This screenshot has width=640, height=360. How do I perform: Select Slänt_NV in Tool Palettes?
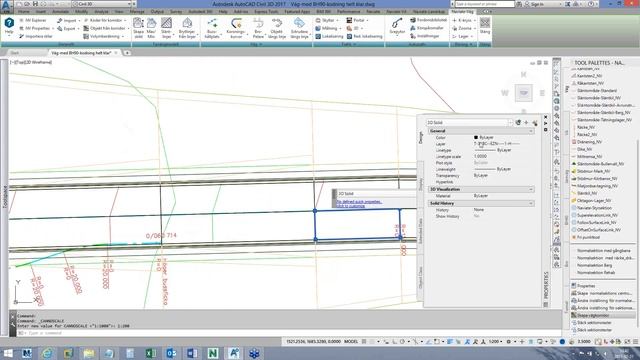point(587,193)
